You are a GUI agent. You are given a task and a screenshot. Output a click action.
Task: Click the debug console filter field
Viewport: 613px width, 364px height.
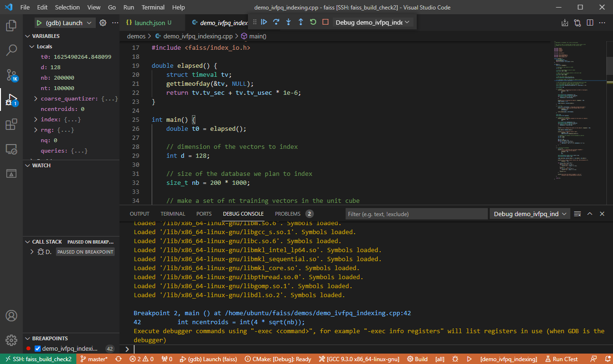416,214
